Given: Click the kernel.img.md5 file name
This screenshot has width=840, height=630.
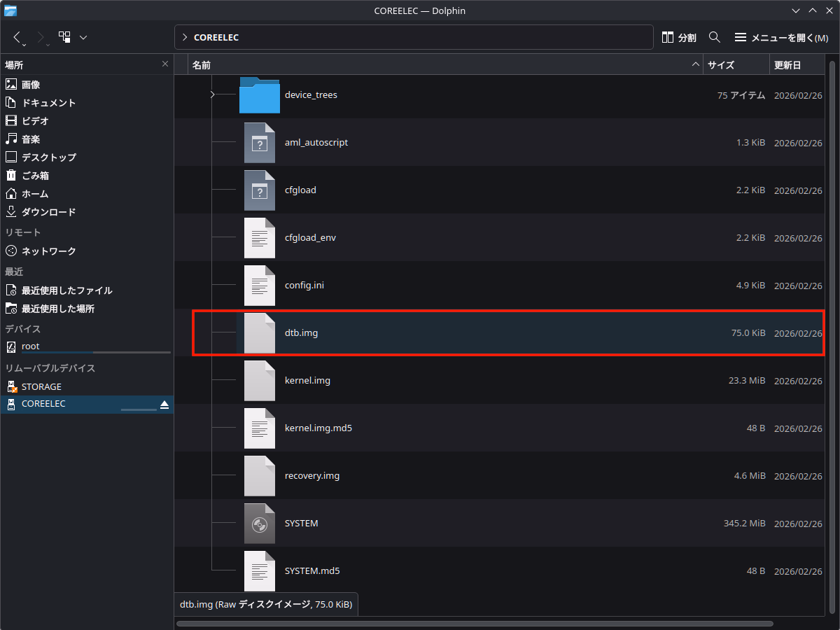Looking at the screenshot, I should pyautogui.click(x=318, y=428).
